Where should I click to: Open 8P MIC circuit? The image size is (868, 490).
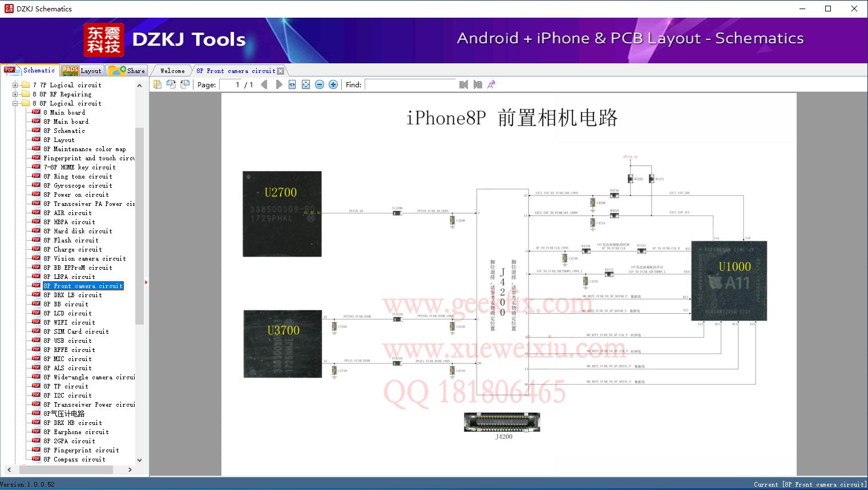point(67,359)
